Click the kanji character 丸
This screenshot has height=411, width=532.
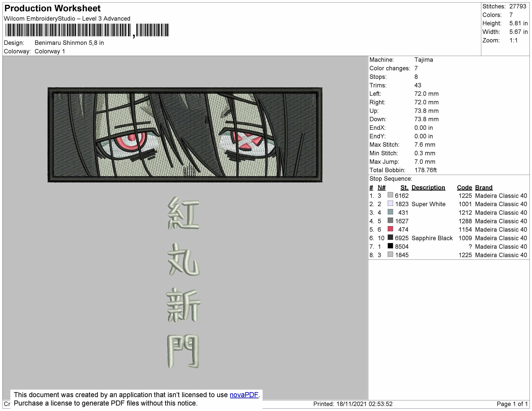[184, 259]
